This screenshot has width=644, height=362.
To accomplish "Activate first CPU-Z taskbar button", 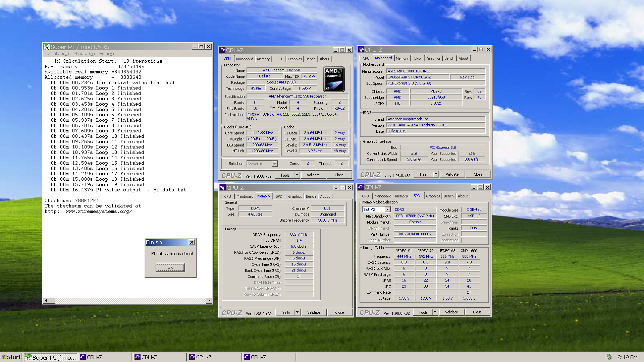I will point(105,357).
